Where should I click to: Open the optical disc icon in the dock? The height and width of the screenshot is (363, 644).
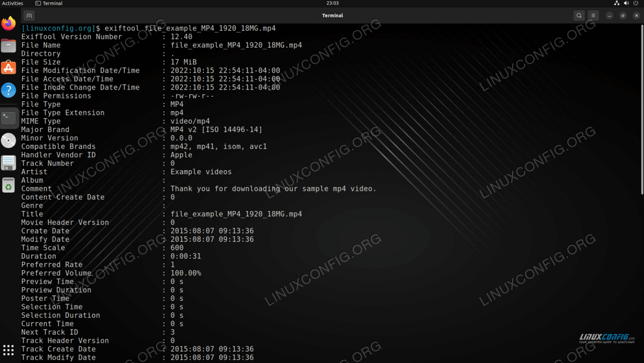click(9, 141)
